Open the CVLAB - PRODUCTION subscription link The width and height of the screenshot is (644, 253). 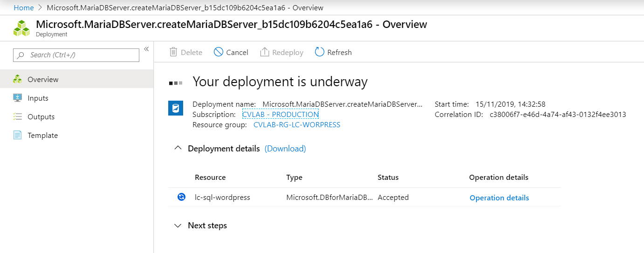pyautogui.click(x=281, y=114)
